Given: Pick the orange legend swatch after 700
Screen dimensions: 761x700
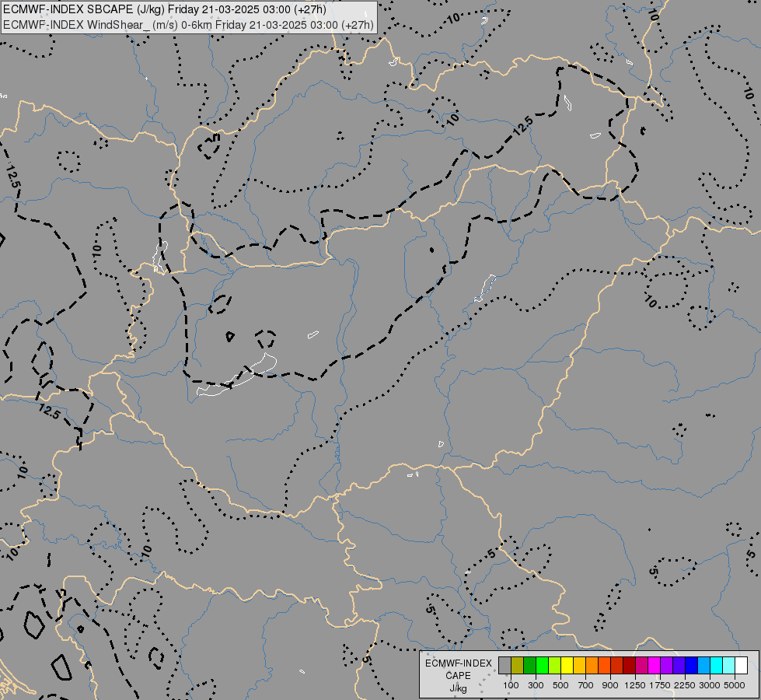Looking at the screenshot, I should click(592, 666).
